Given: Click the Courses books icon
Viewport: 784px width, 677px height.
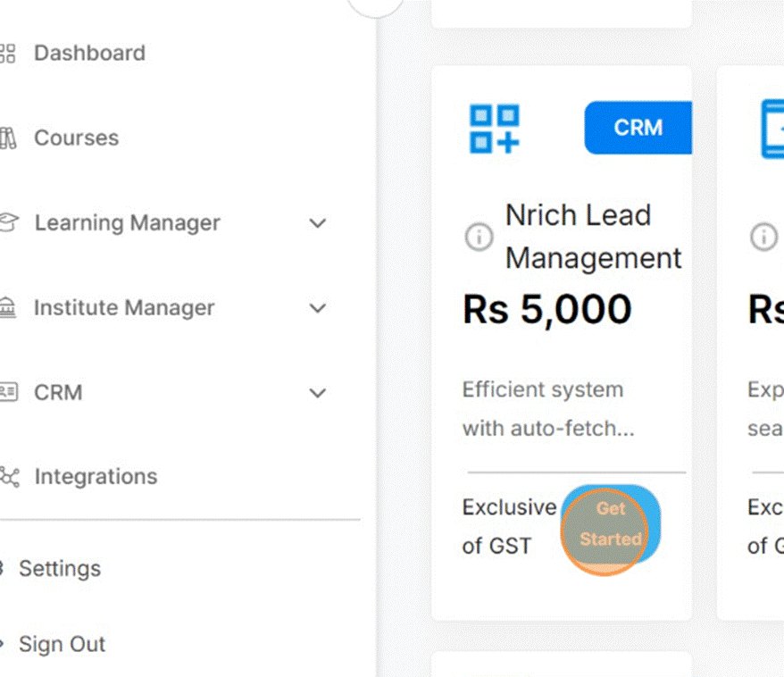Looking at the screenshot, I should (7, 138).
